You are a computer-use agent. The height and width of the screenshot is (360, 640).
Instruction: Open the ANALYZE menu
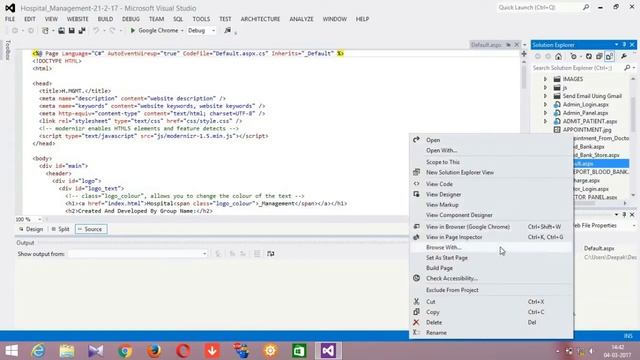coord(302,19)
